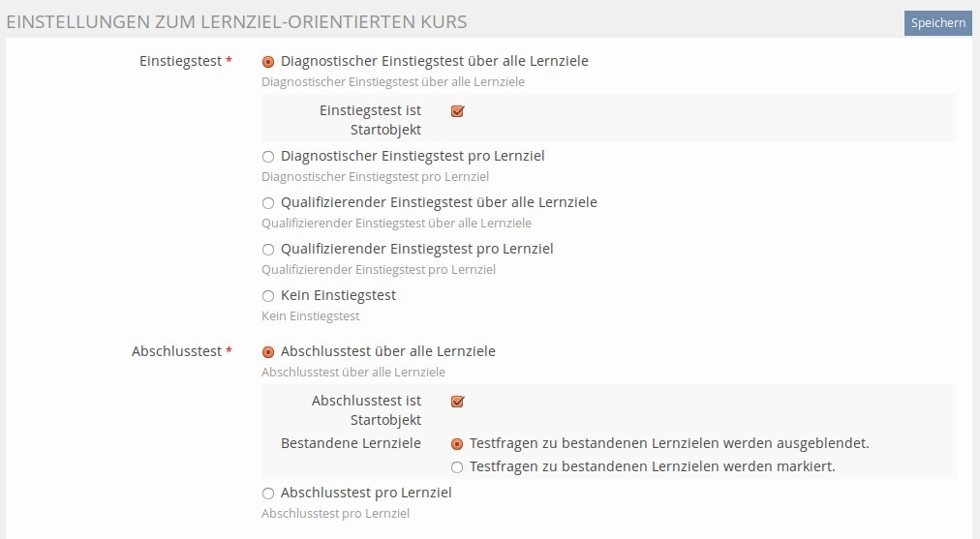
Task: Select the 'Abschlusstest pro Lernziel' radio option
Action: 268,494
